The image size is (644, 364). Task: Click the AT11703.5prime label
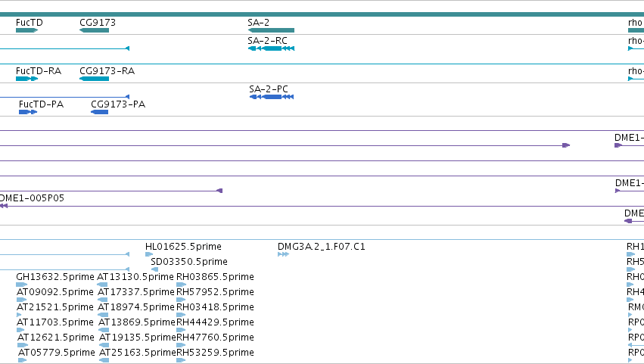(55, 322)
